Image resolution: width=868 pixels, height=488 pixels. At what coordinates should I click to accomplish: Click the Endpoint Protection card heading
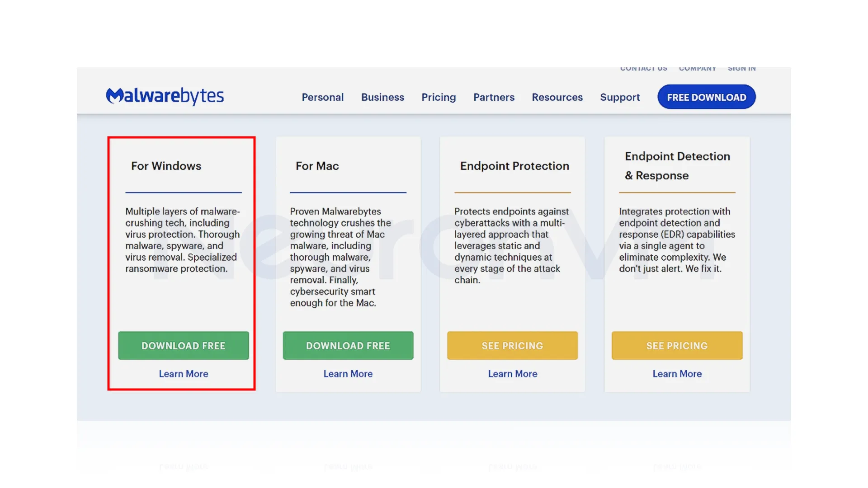[x=514, y=166]
